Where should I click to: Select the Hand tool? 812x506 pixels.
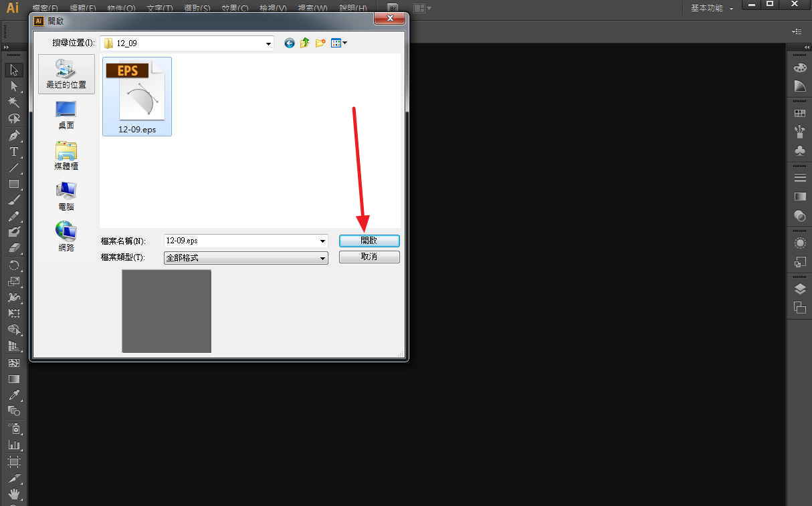[13, 495]
